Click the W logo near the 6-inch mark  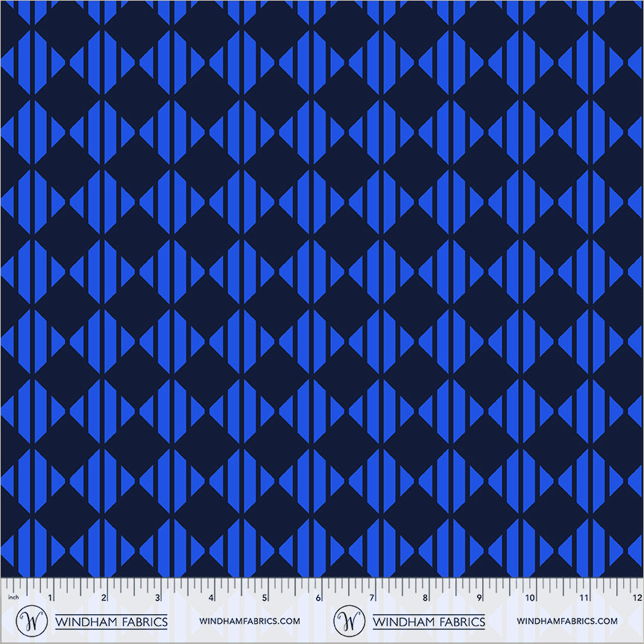349,620
